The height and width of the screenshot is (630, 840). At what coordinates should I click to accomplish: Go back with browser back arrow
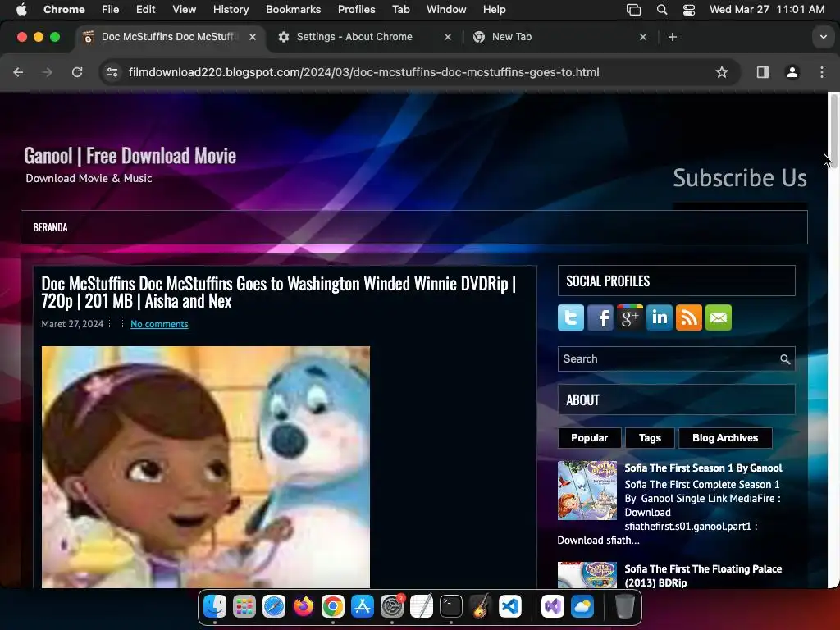(18, 72)
